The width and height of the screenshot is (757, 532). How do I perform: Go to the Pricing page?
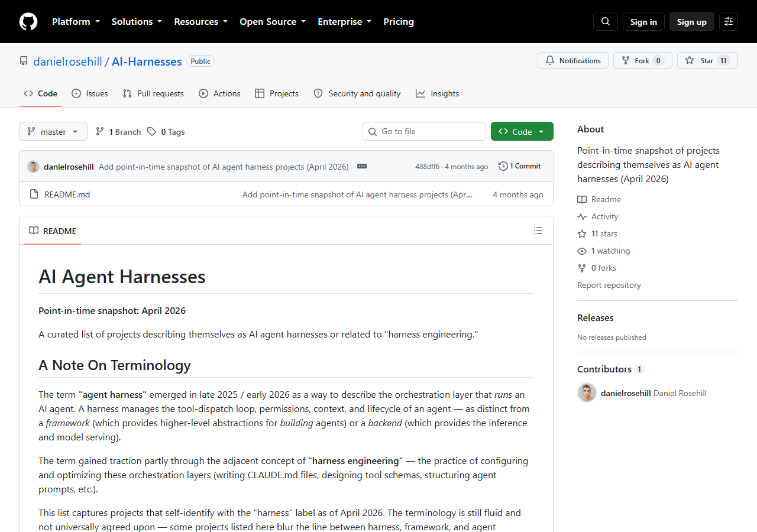point(399,21)
